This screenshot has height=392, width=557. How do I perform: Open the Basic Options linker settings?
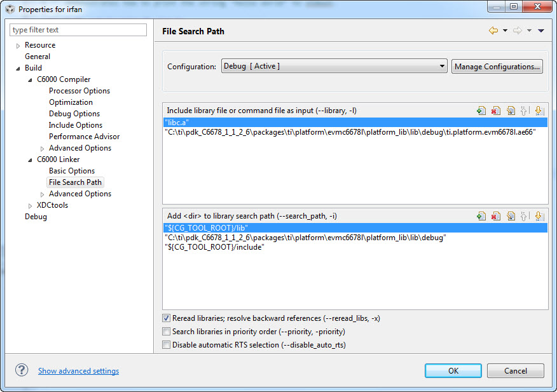[x=71, y=170]
